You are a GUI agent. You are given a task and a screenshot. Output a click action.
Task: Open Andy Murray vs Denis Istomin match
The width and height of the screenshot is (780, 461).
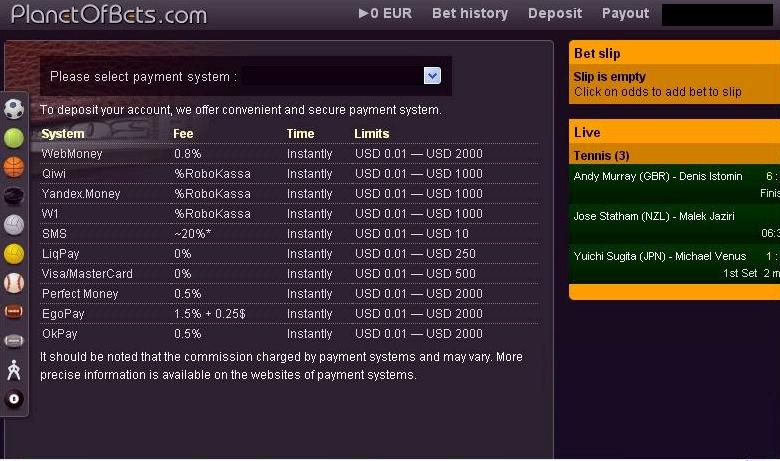pos(674,184)
